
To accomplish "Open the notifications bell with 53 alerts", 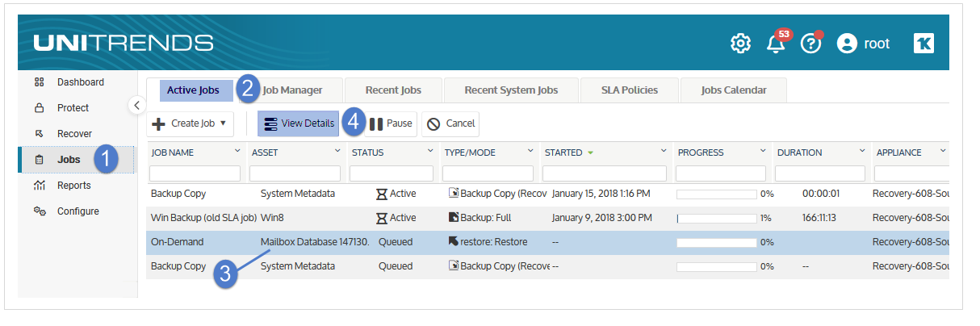I will pos(777,42).
